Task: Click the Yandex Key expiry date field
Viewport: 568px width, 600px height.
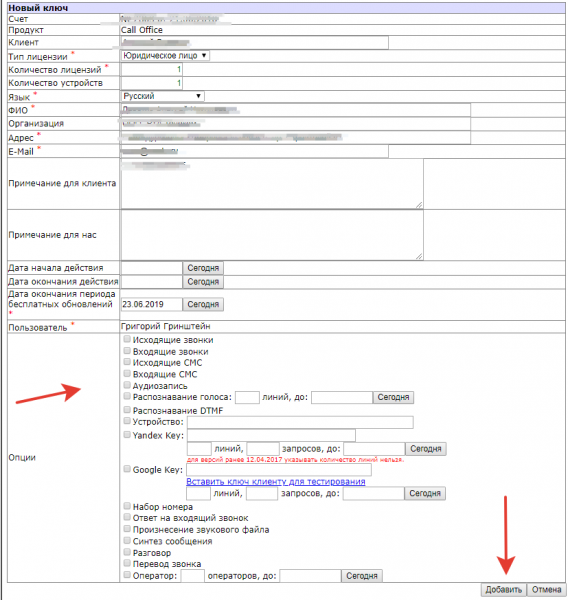Action: click(374, 448)
